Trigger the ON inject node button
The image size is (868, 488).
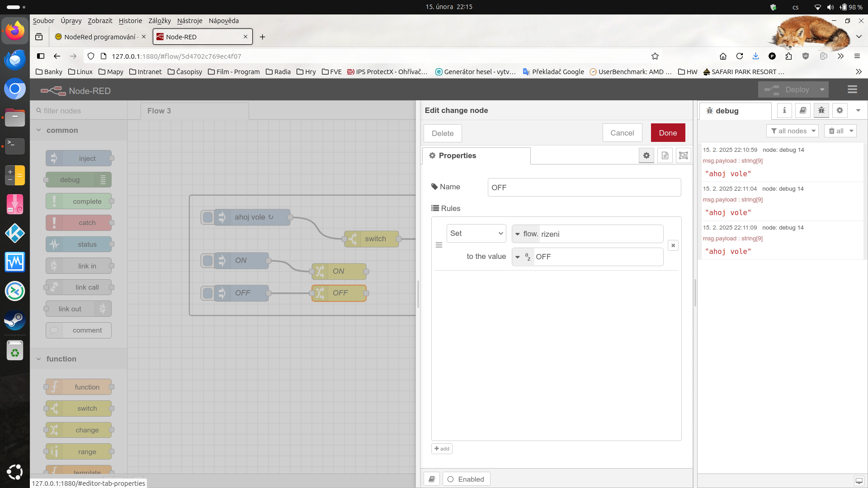click(208, 261)
